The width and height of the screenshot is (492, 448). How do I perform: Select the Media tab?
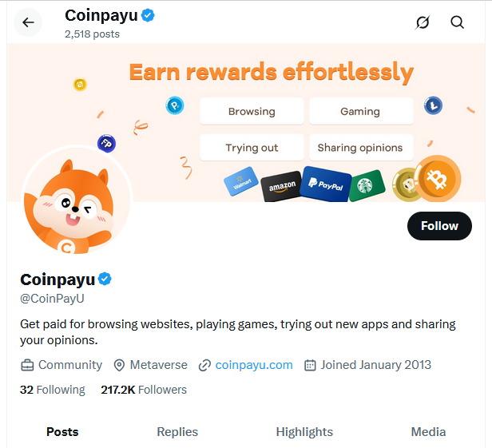click(428, 432)
